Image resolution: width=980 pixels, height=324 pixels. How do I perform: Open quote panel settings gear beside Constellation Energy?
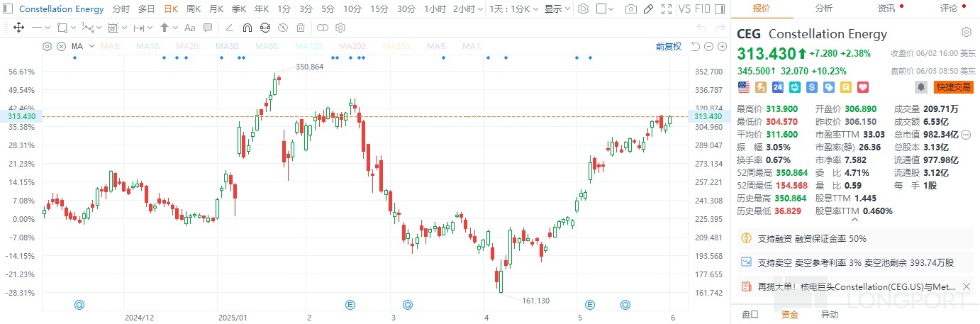click(966, 33)
